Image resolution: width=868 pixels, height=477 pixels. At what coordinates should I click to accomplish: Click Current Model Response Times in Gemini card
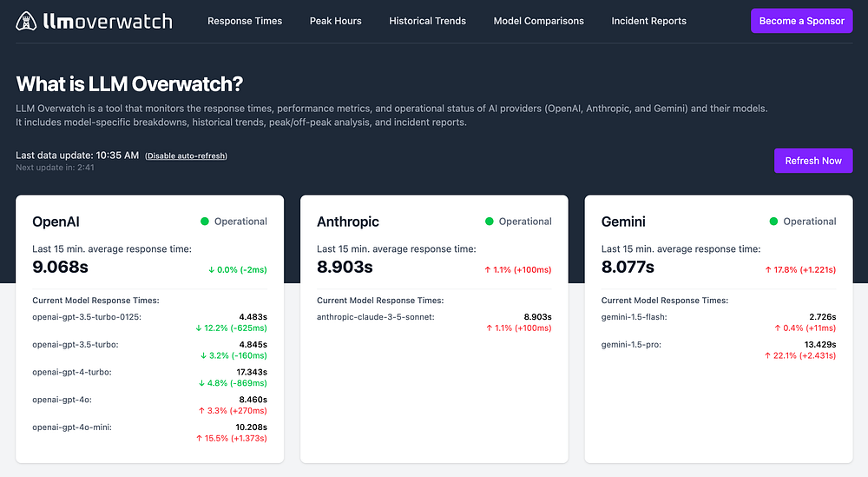(x=665, y=301)
